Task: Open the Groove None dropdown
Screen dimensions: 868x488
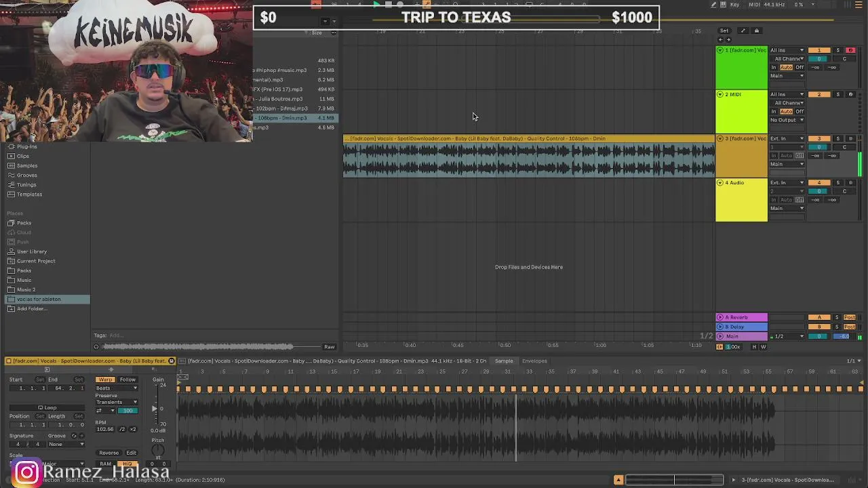Action: (x=66, y=444)
